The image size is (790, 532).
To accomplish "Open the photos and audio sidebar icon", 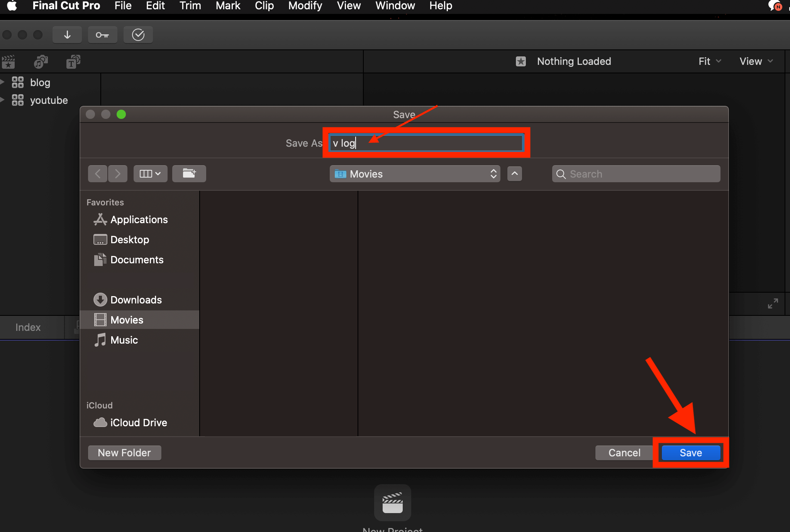I will pos(41,61).
